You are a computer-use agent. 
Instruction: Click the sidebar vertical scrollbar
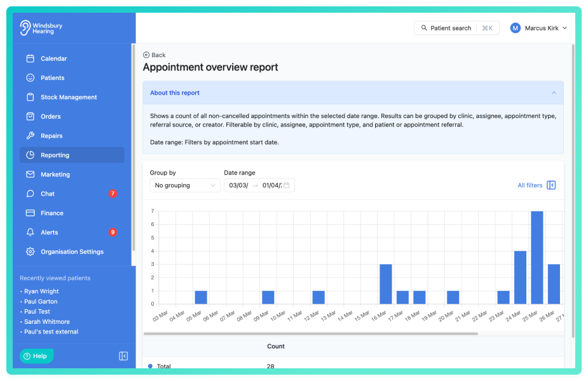pyautogui.click(x=133, y=147)
